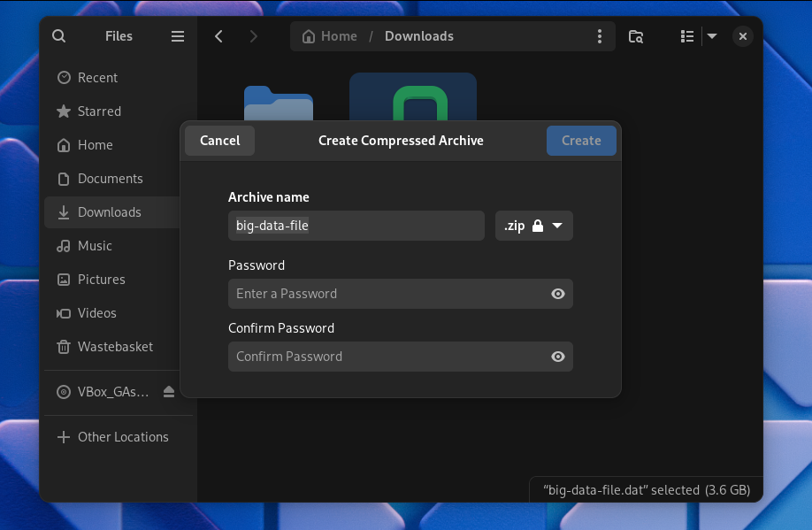Click the Videos camera icon
Screen dimensions: 812x530
(x=64, y=313)
